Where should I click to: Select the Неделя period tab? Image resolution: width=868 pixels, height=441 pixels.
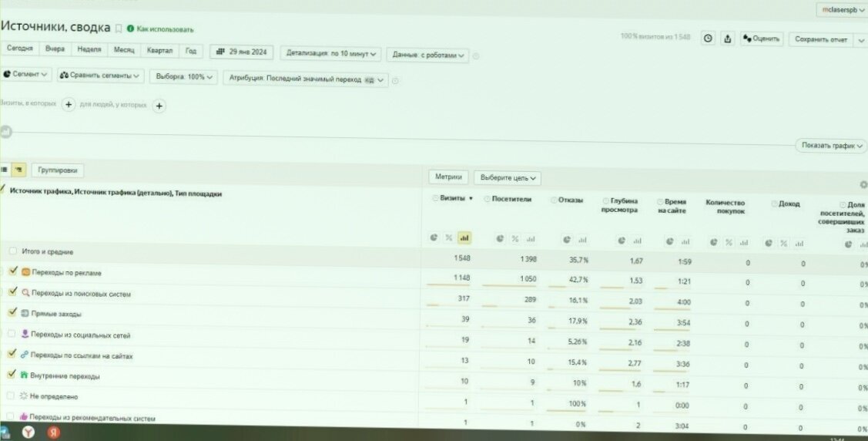click(x=89, y=49)
